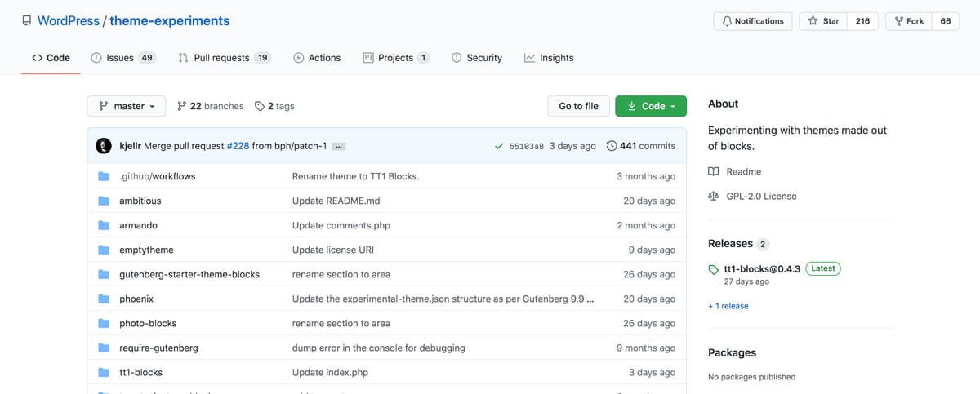Click the green checkmark commit status icon
The width and height of the screenshot is (980, 394).
499,146
